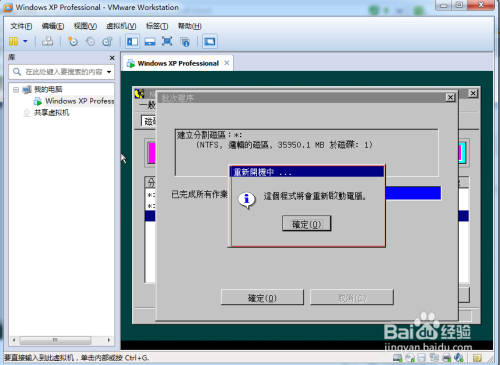Click the 重新開機中 dialog title bar

coord(307,172)
